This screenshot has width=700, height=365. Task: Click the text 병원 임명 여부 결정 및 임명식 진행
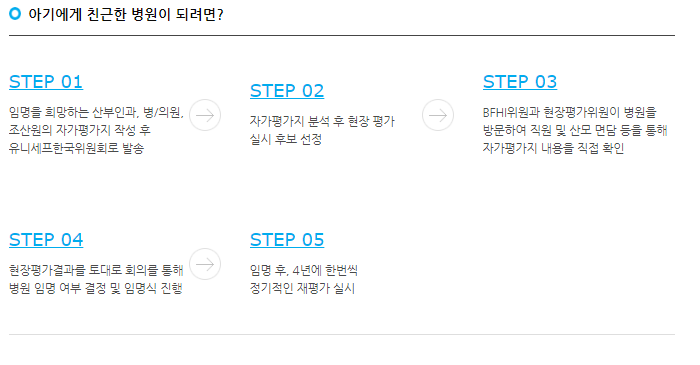click(x=96, y=288)
